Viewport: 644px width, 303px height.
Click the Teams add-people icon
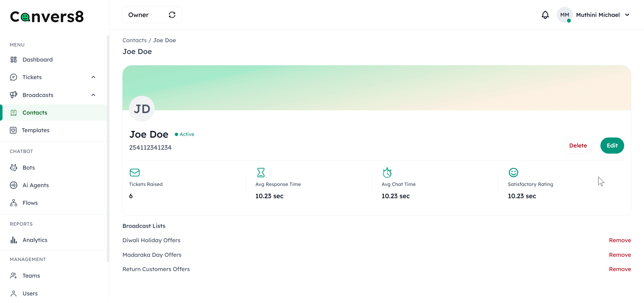coord(14,276)
